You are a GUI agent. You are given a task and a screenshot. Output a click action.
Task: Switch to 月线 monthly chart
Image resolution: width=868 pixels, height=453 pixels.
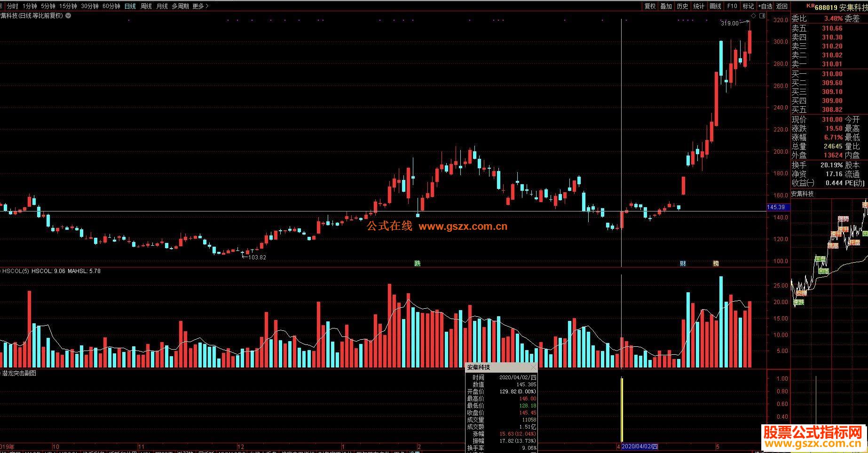[162, 6]
